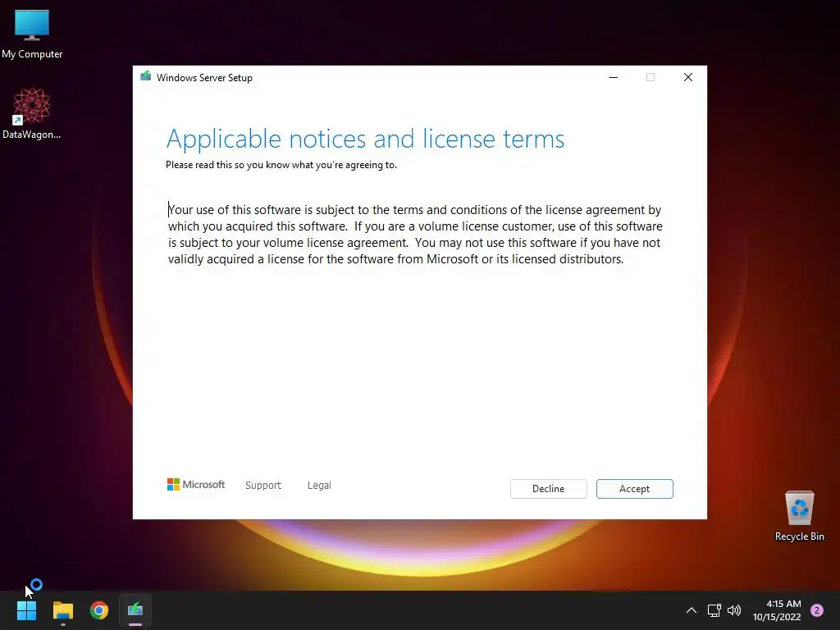Click the Microsoft logo in setup window
This screenshot has width=840, height=630.
(x=196, y=485)
